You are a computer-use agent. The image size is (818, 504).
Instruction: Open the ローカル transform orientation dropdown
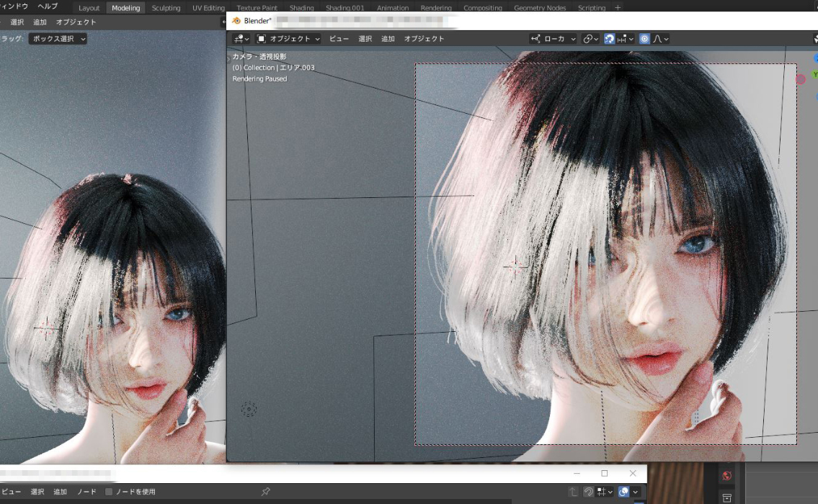(553, 39)
